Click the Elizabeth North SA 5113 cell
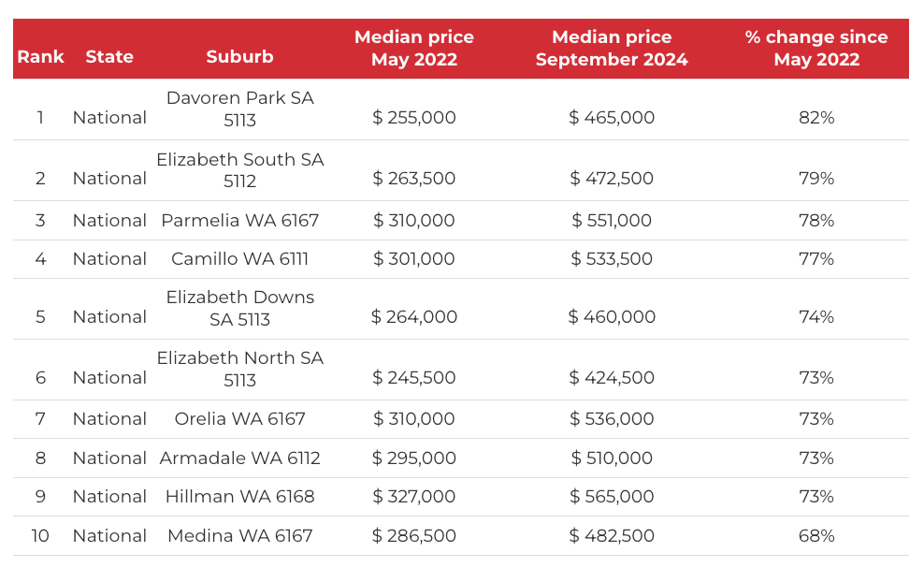 tap(239, 369)
